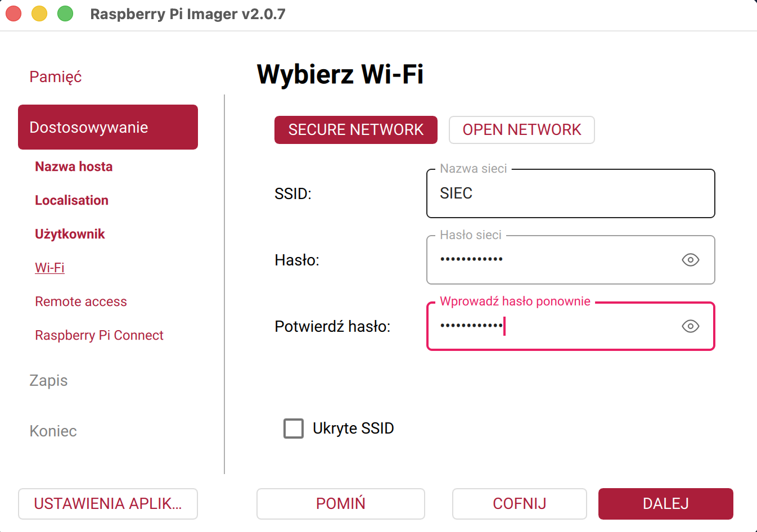Switch to OPEN NETWORK tab

[521, 130]
